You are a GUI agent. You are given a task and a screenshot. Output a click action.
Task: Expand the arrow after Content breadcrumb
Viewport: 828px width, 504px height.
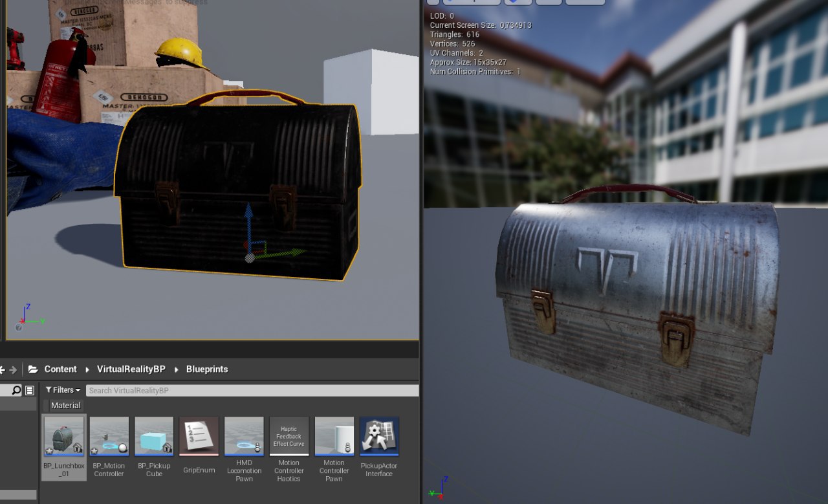point(87,369)
